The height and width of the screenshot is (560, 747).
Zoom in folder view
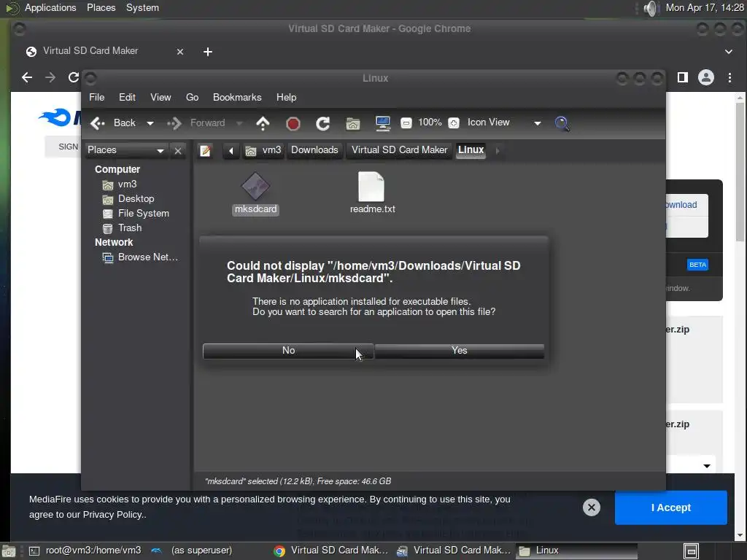point(454,123)
